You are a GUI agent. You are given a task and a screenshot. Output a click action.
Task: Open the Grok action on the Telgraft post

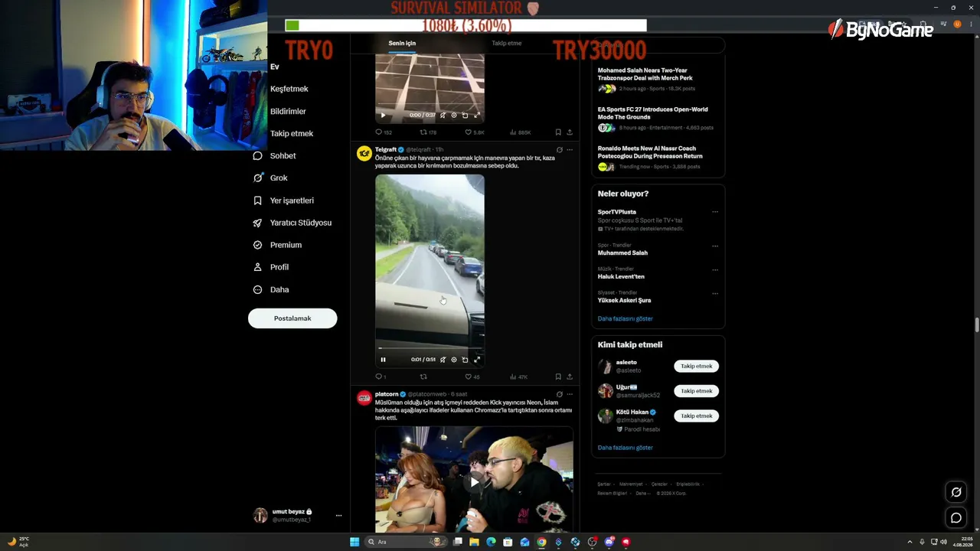(560, 150)
